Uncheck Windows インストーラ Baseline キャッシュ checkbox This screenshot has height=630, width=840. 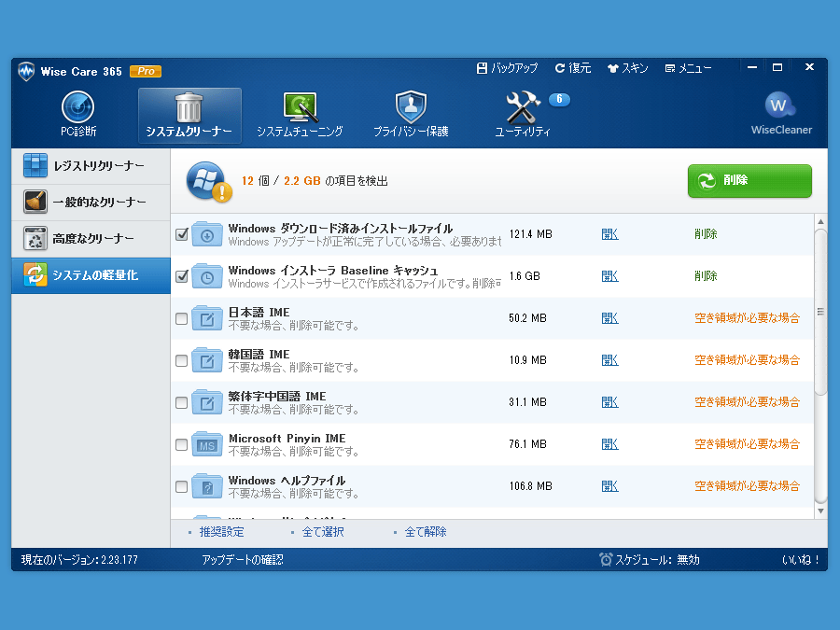(182, 276)
